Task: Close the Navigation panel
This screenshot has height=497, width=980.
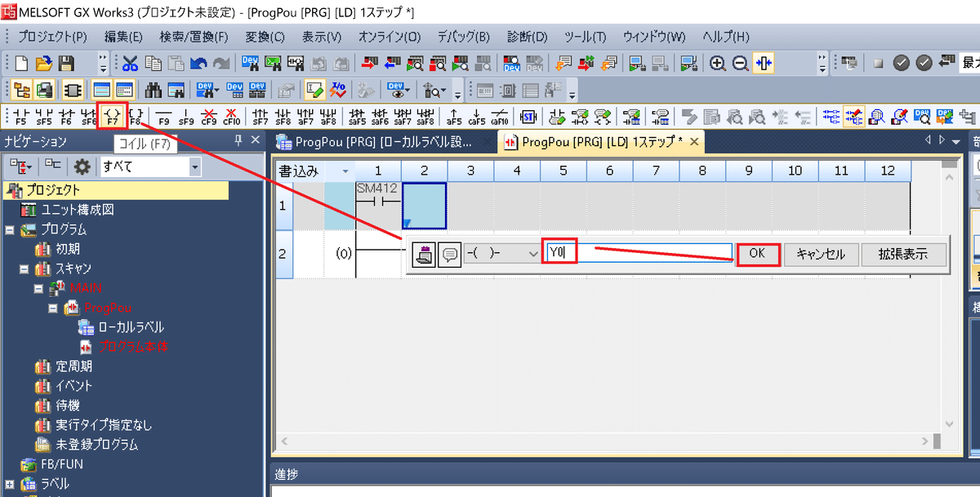Action: coord(256,140)
